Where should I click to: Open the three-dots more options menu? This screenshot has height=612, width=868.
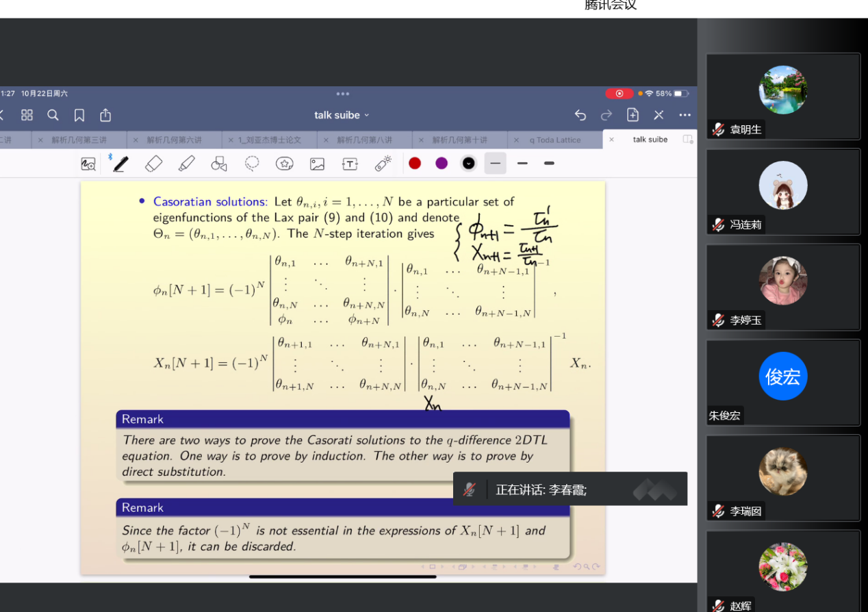point(685,115)
